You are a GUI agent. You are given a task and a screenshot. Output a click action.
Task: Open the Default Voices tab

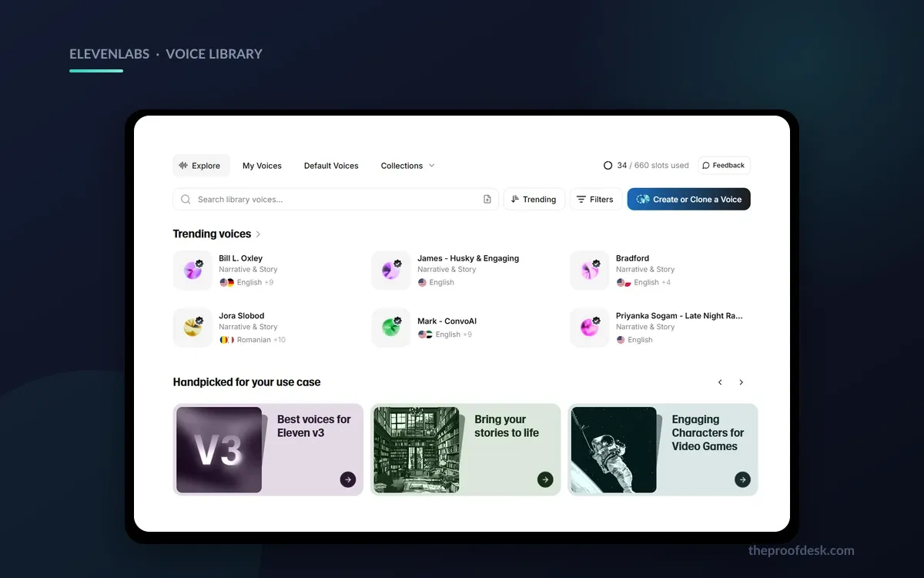331,166
